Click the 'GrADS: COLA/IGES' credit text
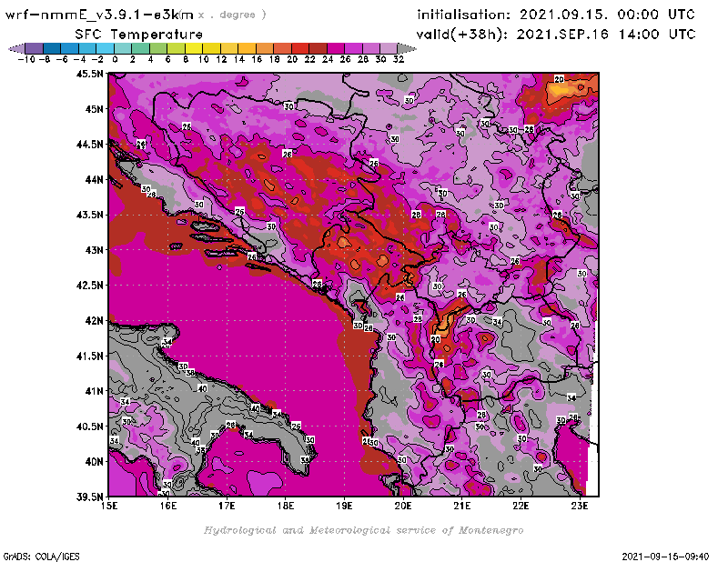The height and width of the screenshot is (562, 728). tap(41, 557)
